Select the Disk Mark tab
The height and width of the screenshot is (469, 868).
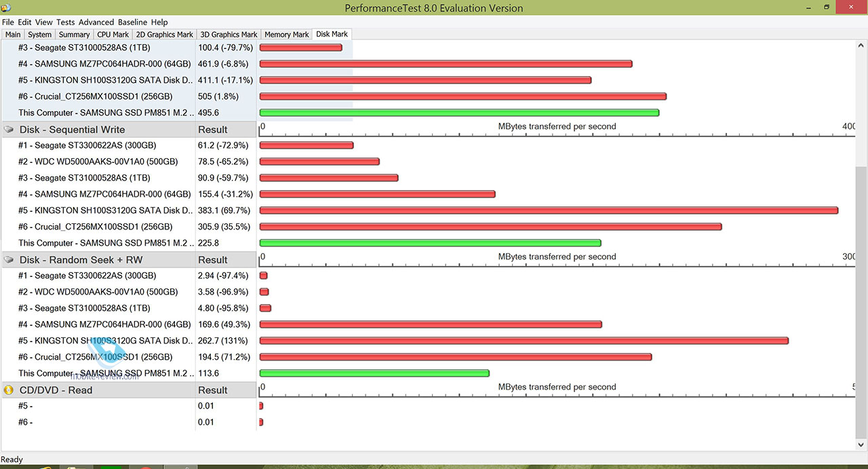pos(332,34)
